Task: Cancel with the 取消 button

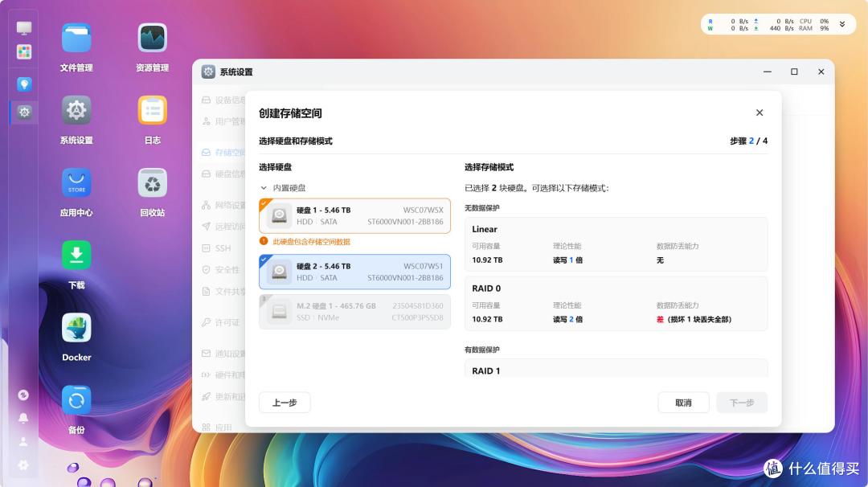Action: [x=684, y=403]
